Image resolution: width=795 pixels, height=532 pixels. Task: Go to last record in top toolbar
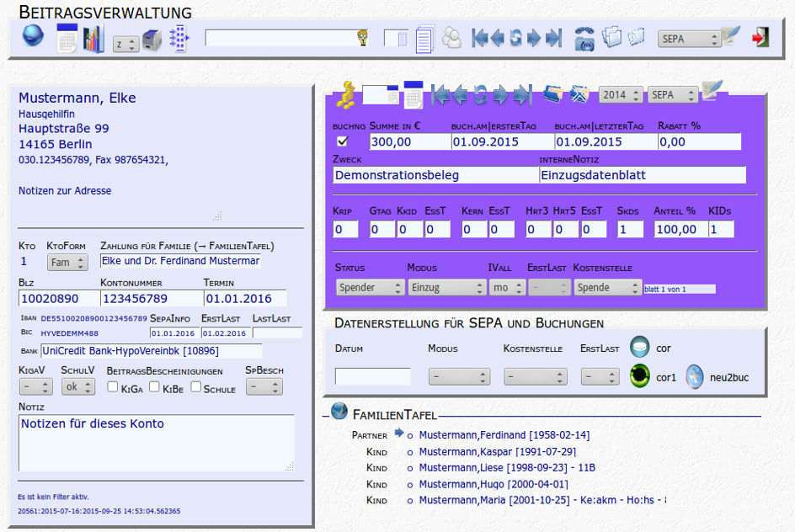tap(553, 38)
